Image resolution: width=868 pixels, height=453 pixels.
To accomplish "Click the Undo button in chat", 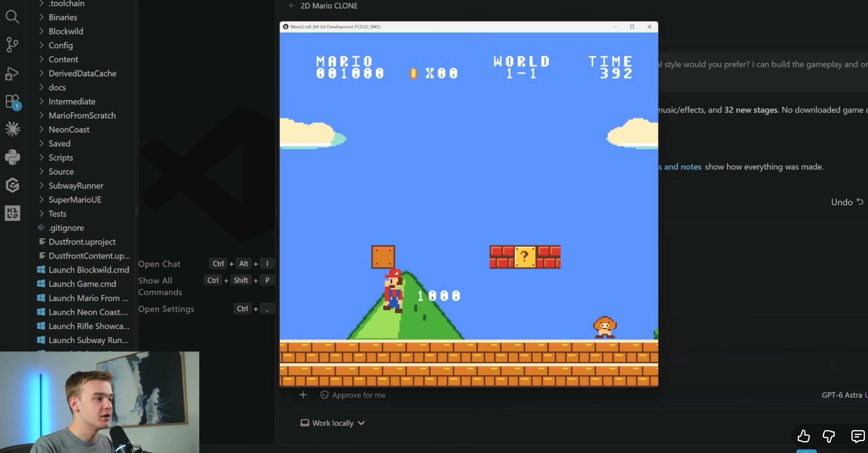I will pos(848,202).
